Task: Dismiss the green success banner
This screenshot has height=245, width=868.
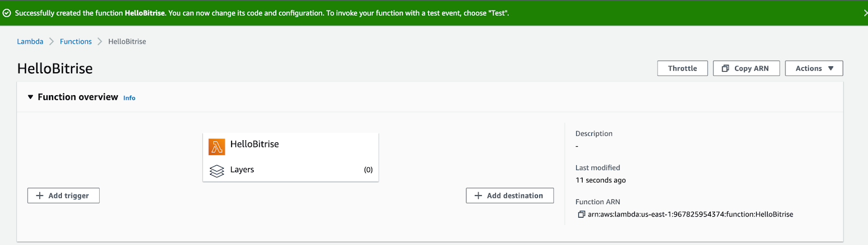Action: click(x=865, y=13)
